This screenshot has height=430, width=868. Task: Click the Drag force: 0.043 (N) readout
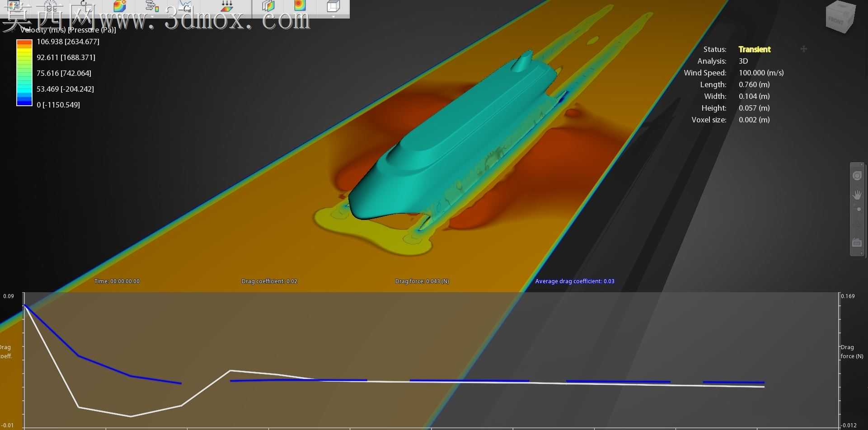(x=422, y=281)
